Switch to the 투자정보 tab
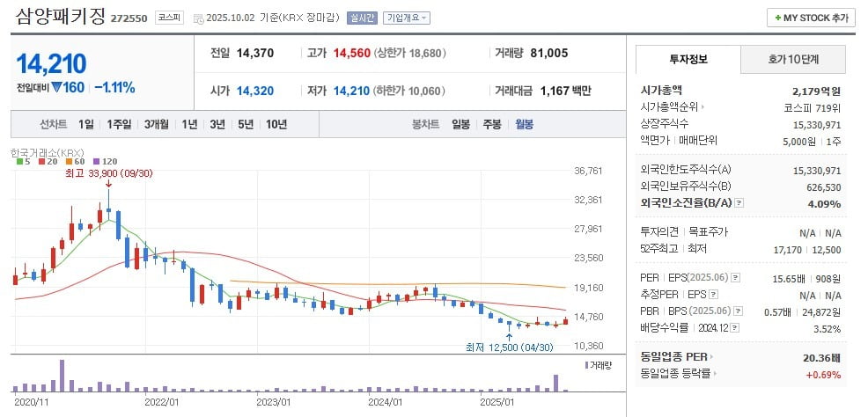 click(x=688, y=59)
